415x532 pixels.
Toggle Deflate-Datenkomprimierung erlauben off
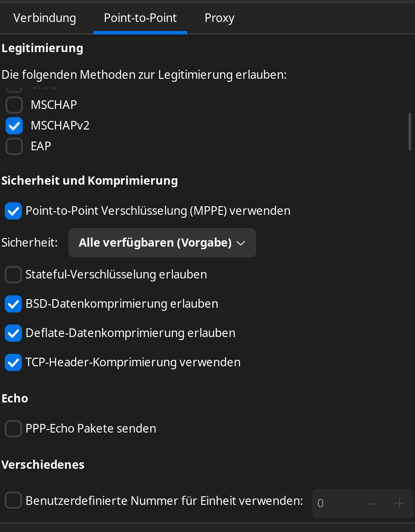13,333
